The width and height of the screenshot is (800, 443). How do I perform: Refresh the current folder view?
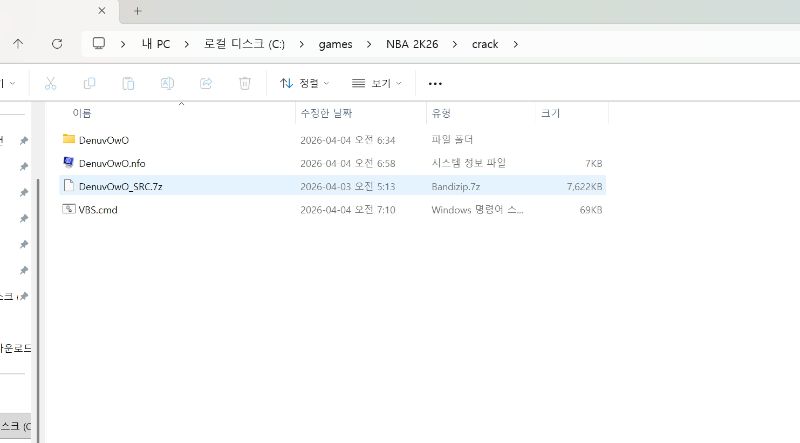57,44
